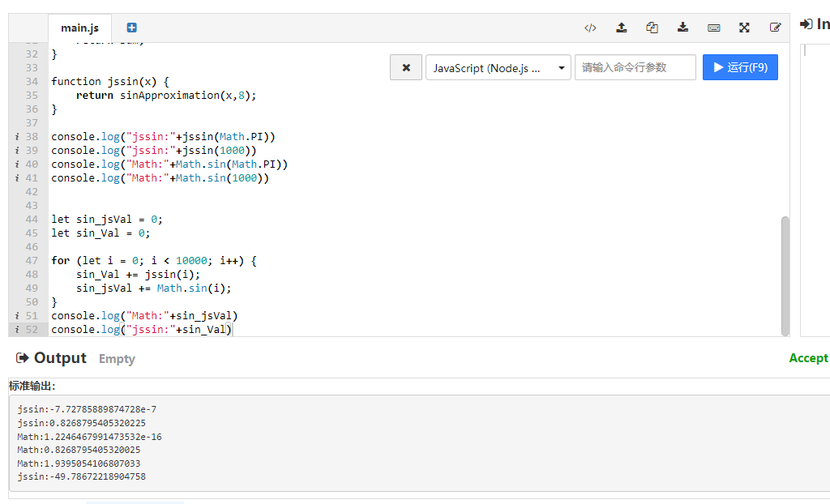Click the info marker on line 52

coord(17,330)
